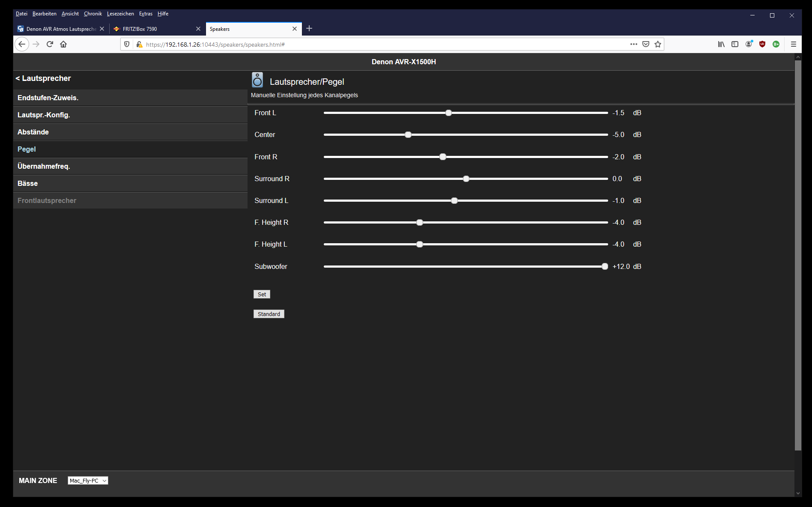This screenshot has height=507, width=812.
Task: Open page actions three-dot menu
Action: 634,44
